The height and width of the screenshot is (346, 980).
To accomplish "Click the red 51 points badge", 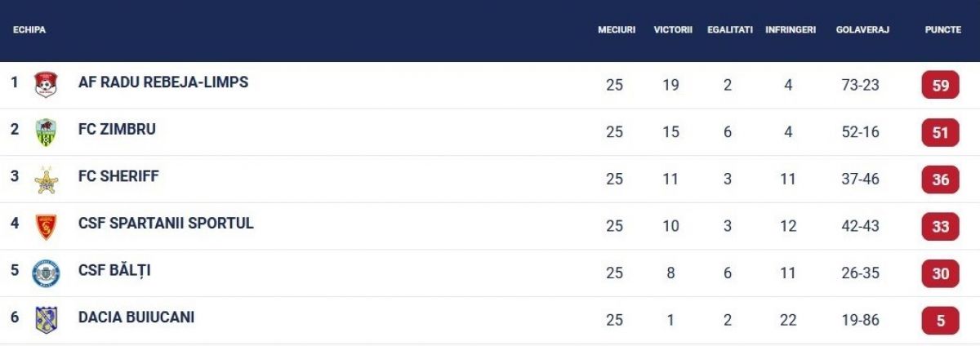I will pyautogui.click(x=940, y=132).
